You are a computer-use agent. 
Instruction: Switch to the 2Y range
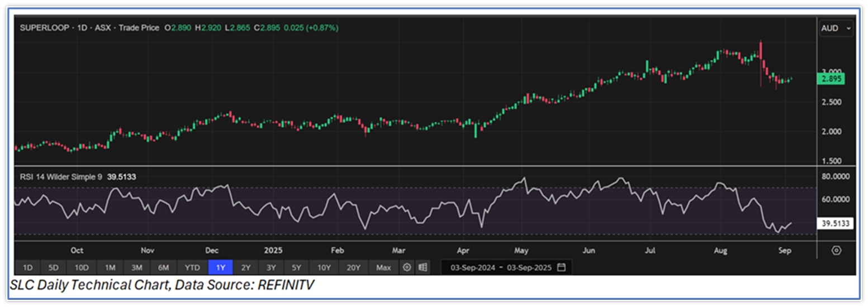click(x=245, y=267)
